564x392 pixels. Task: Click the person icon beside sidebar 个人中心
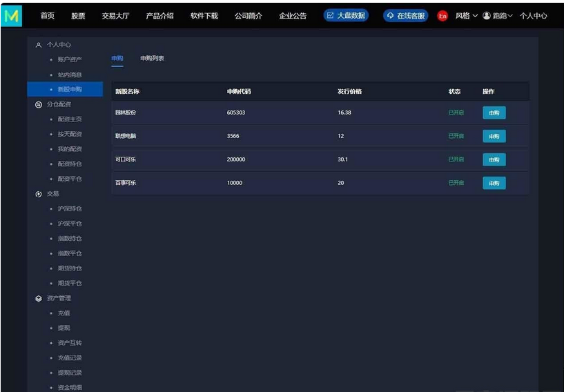[x=39, y=45]
